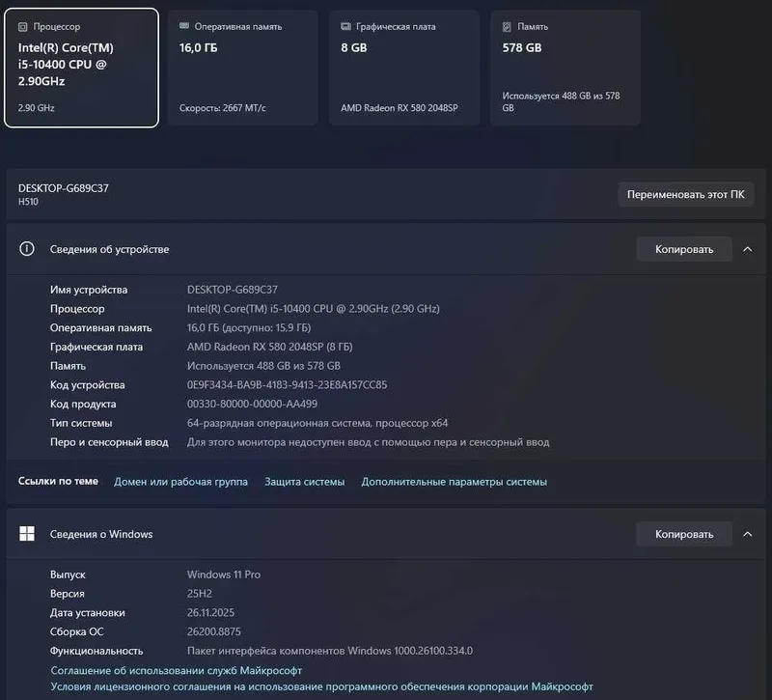The image size is (772, 700).
Task: Select product code 00330-80000-00000-AA499
Action: click(x=252, y=404)
